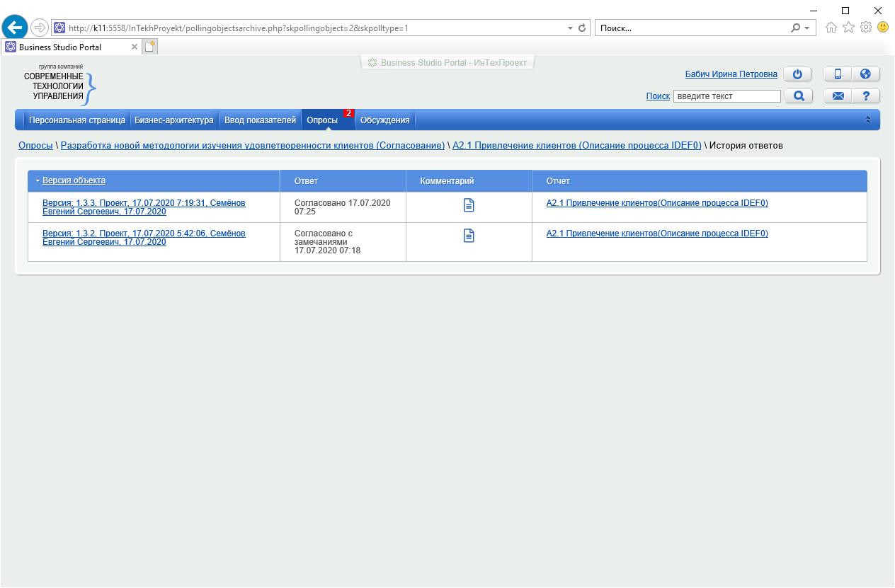
Task: Click the power logout icon button
Action: [797, 74]
